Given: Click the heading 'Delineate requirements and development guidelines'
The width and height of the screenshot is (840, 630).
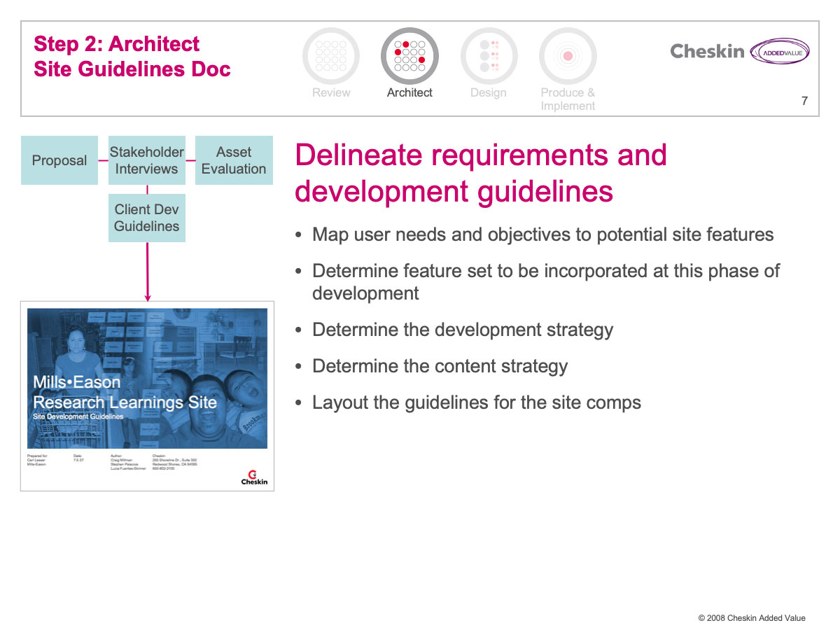Looking at the screenshot, I should pyautogui.click(x=481, y=173).
